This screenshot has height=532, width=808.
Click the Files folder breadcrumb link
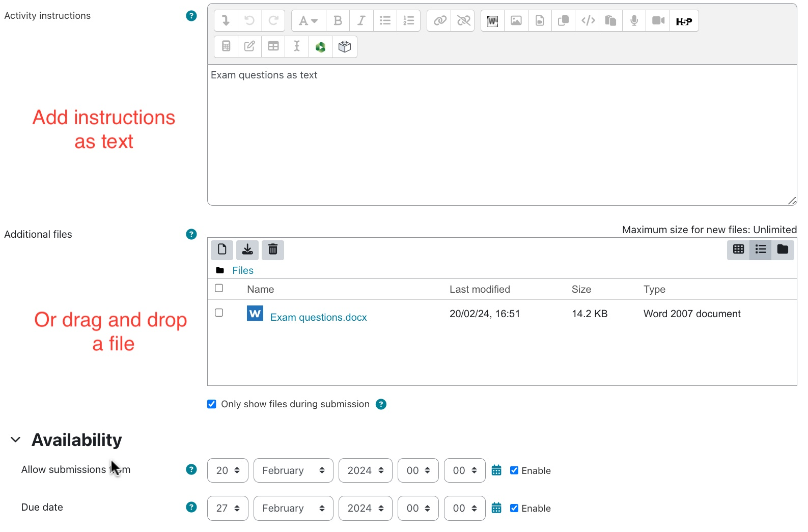243,270
